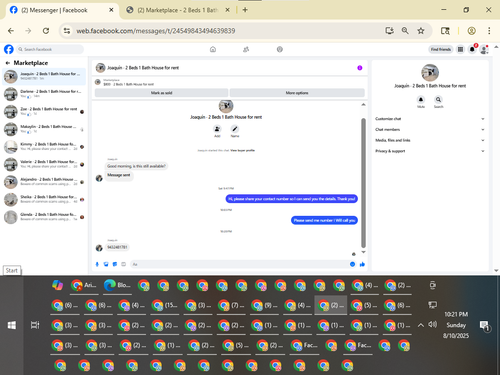Open the Kimmy conversation in the list
Screen dimensions: 500x375
click(x=44, y=147)
